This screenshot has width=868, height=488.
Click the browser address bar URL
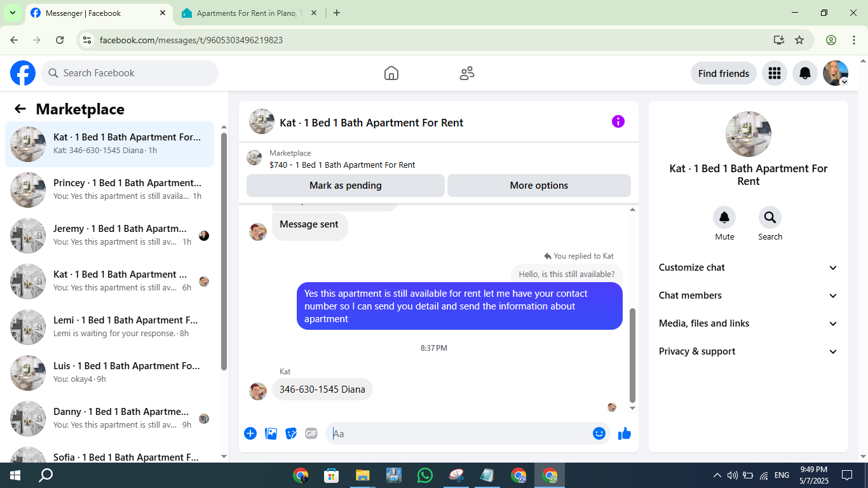pos(191,40)
